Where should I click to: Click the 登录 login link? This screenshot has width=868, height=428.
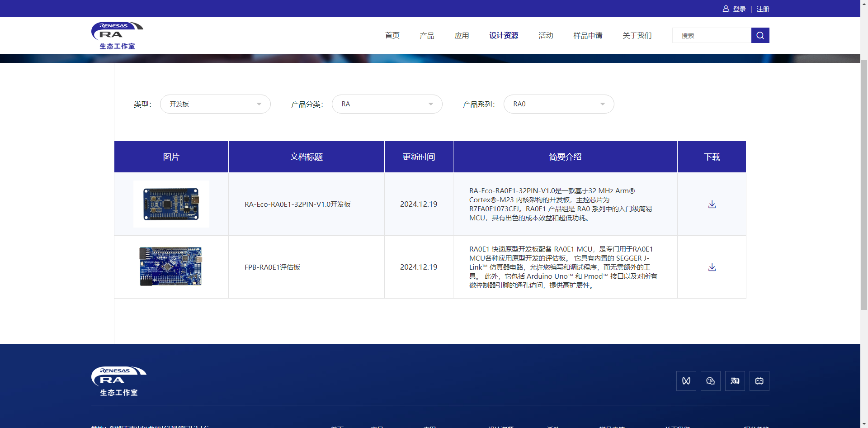pos(739,9)
